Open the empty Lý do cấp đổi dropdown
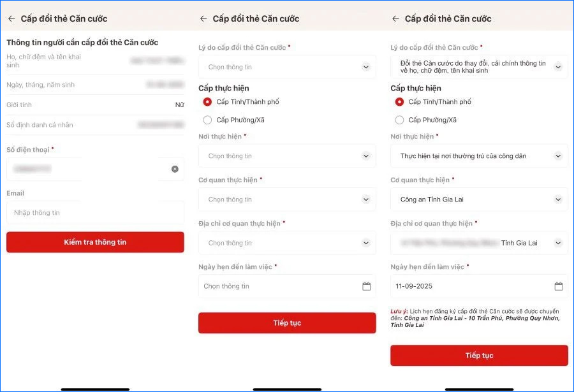This screenshot has height=392, width=574. 287,67
